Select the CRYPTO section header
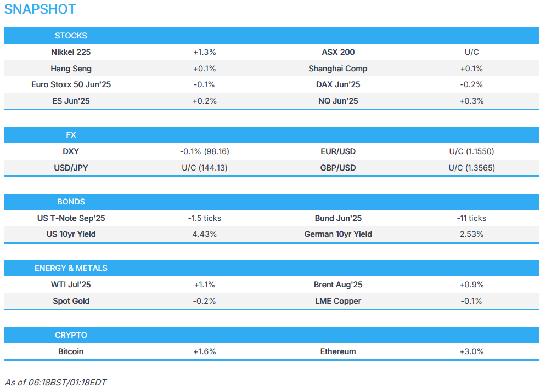557x392 pixels. point(71,335)
